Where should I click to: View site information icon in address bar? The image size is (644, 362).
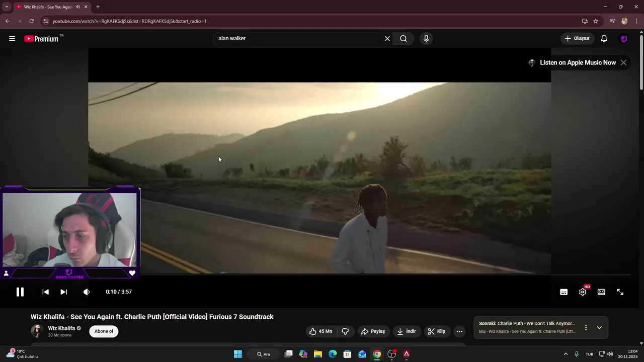coord(46,21)
